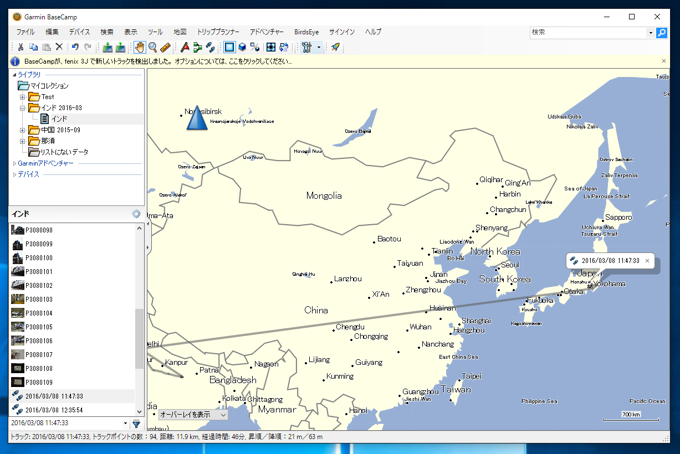
Task: Click the second device transfer icon
Action: (x=121, y=47)
